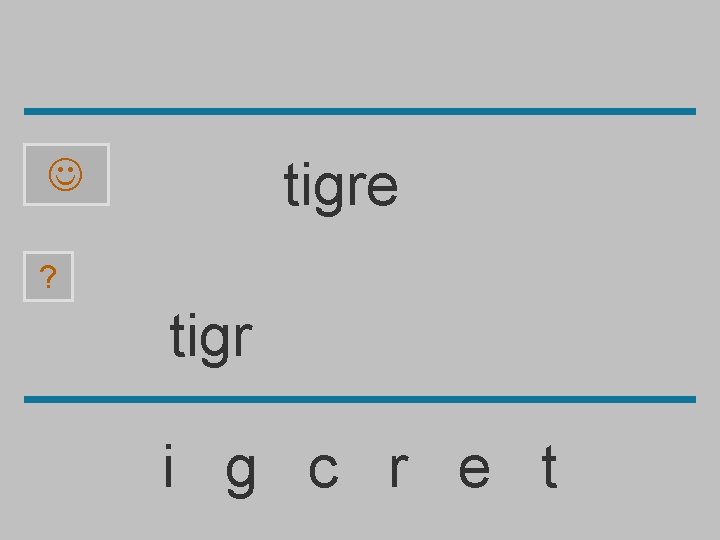
Task: Click the 'g' inside the typed word tigr
Action: tap(212, 344)
